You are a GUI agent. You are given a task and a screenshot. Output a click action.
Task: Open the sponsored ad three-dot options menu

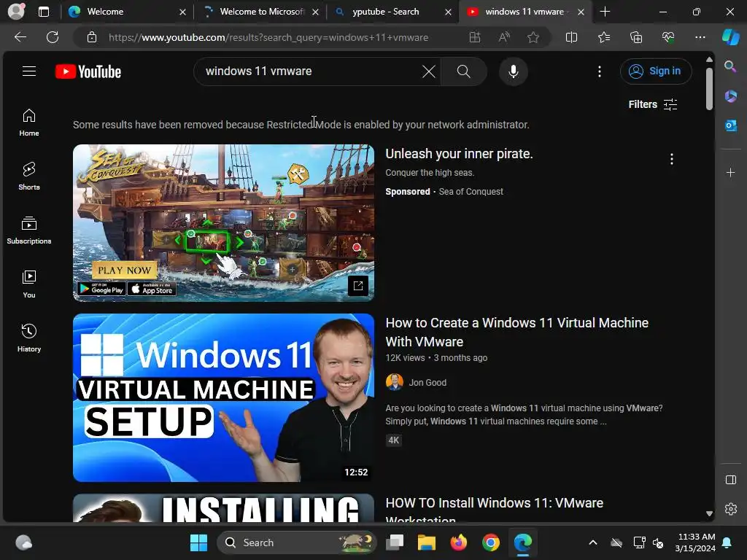click(x=672, y=159)
